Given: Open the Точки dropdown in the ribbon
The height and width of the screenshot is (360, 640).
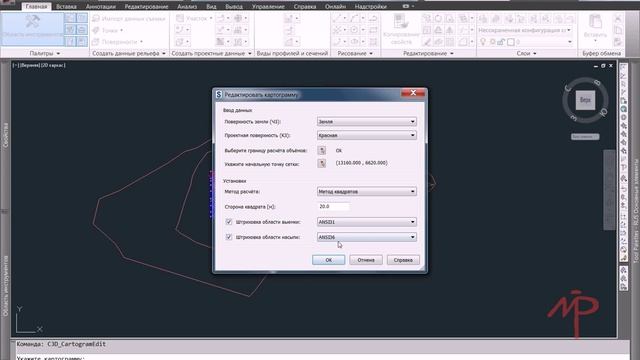Looking at the screenshot, I should 108,30.
